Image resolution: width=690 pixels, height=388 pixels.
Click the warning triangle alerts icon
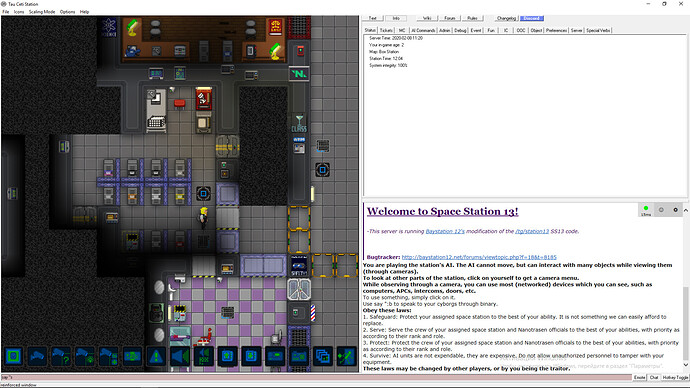point(156,356)
